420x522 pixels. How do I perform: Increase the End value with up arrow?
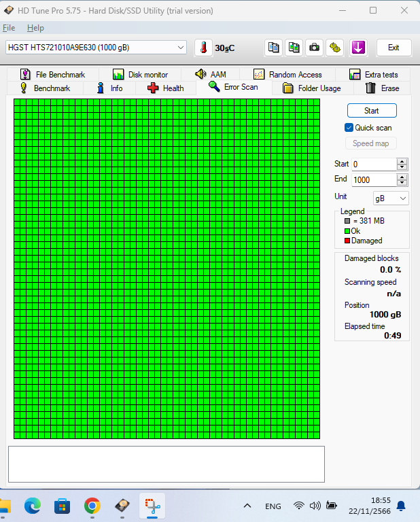click(x=402, y=177)
